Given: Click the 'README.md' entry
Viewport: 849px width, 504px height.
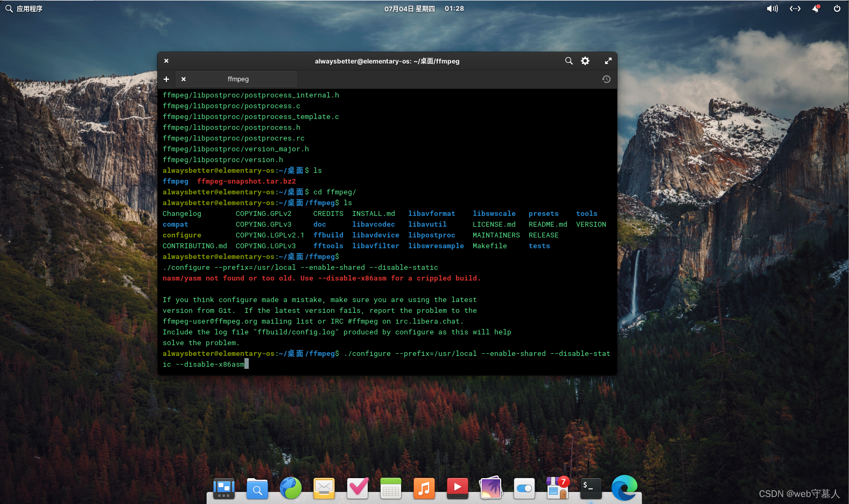Looking at the screenshot, I should point(548,225).
